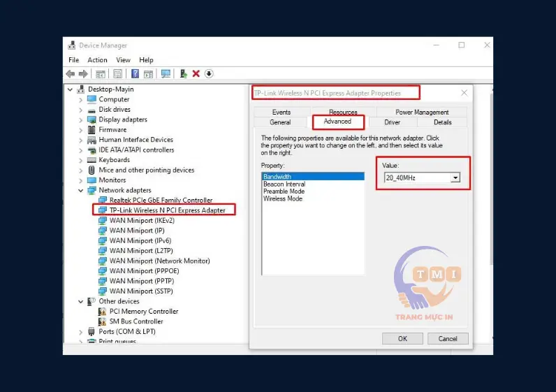Click the Ports (COM & LPT) icon
The image size is (556, 392).
[92, 332]
